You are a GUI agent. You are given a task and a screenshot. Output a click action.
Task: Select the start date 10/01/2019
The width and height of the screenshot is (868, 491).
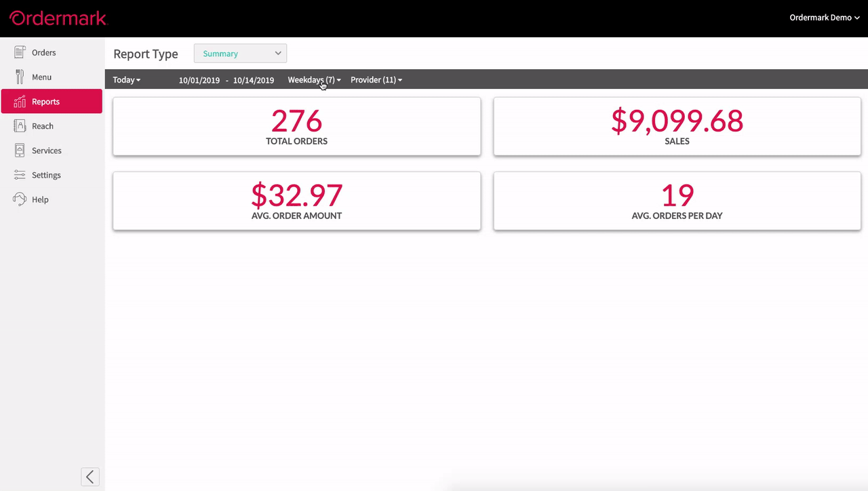[x=199, y=80]
